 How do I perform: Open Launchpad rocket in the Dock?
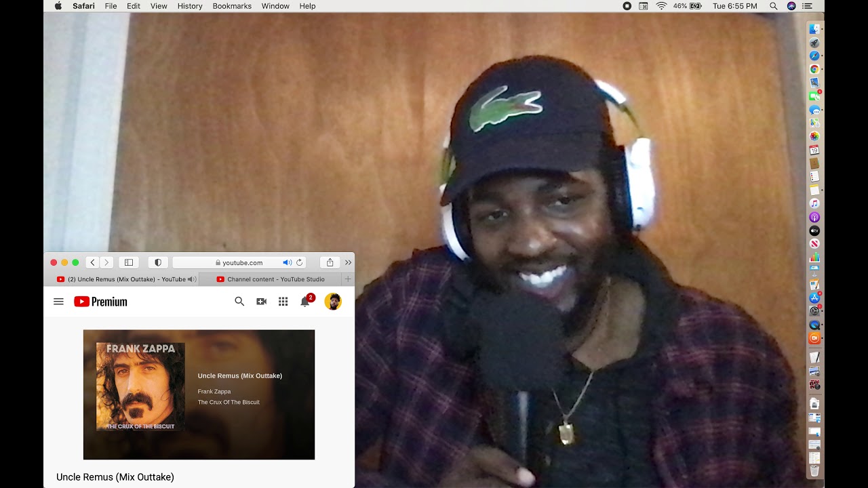coord(814,43)
